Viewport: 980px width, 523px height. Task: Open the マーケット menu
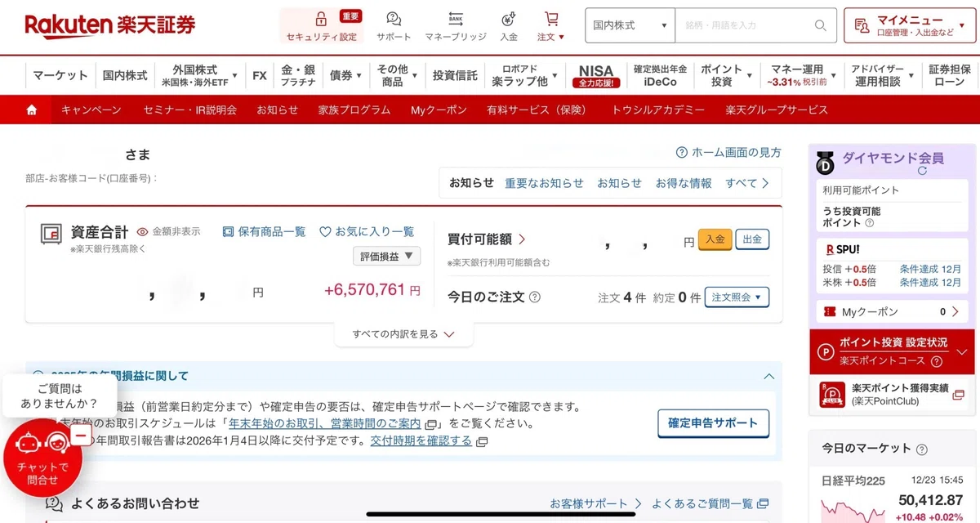pyautogui.click(x=60, y=75)
